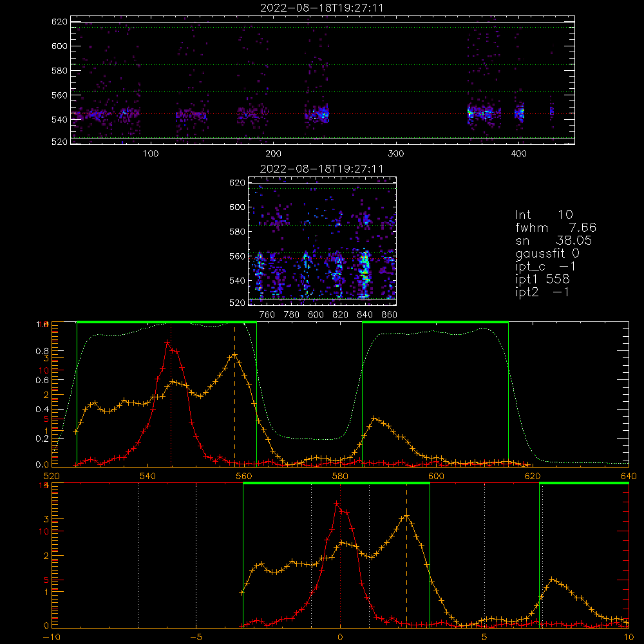
Task: Click the timestamp title above the small middle plot
Action: tap(322, 169)
